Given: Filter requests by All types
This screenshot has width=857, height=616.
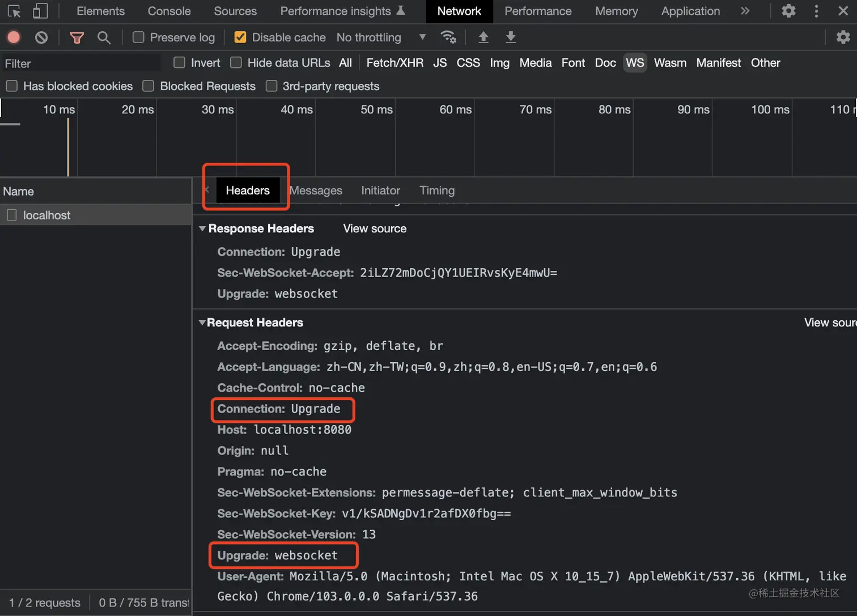Looking at the screenshot, I should (x=345, y=63).
